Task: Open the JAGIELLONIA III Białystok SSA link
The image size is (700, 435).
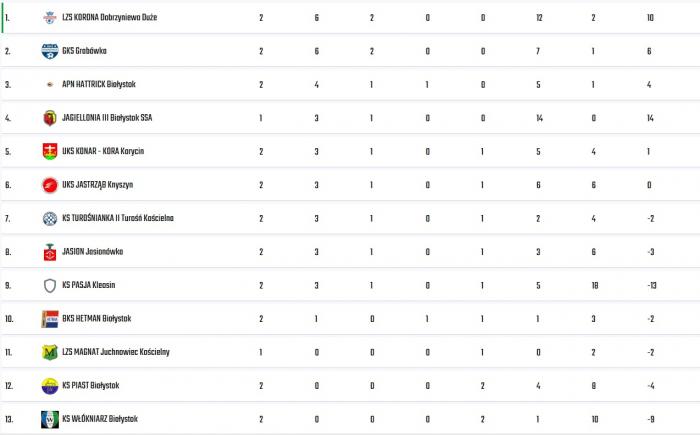Action: 107,118
